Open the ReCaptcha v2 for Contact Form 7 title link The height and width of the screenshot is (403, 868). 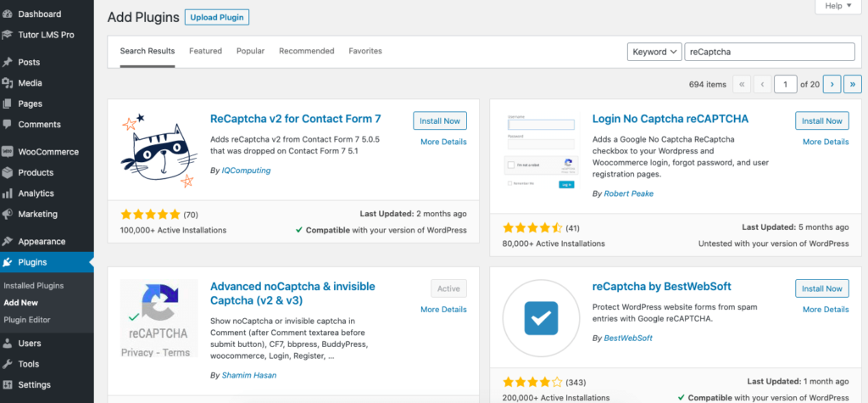pos(296,119)
